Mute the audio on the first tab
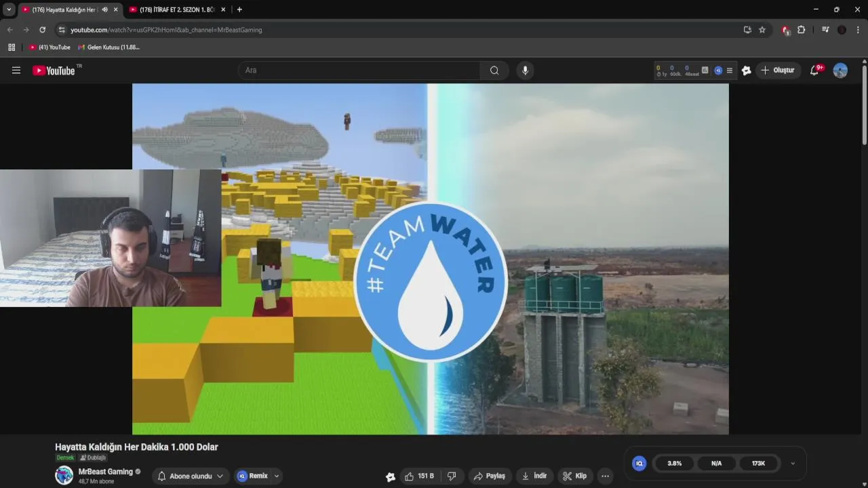The height and width of the screenshot is (488, 868). pos(104,9)
